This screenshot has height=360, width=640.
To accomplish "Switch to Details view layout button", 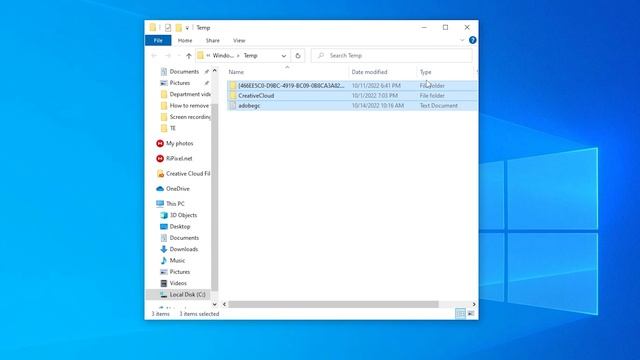I will point(460,313).
